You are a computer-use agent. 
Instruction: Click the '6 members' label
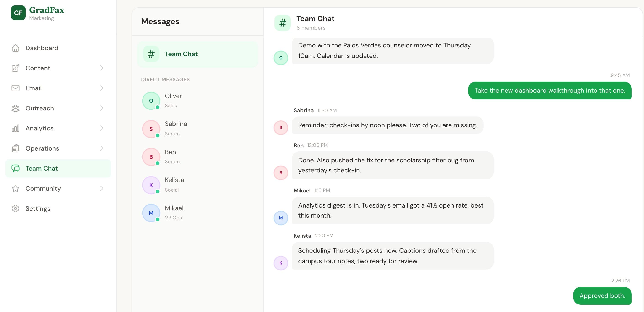point(311,28)
